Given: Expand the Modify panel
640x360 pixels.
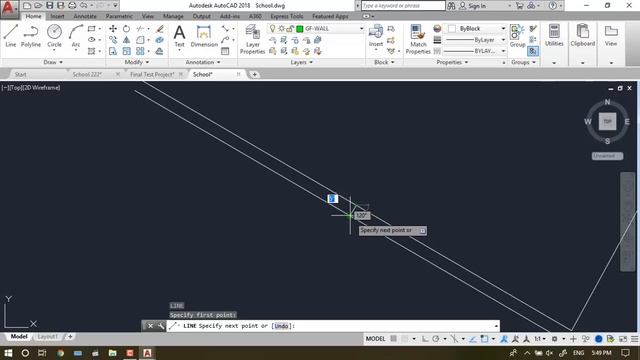Looking at the screenshot, I should pyautogui.click(x=137, y=62).
